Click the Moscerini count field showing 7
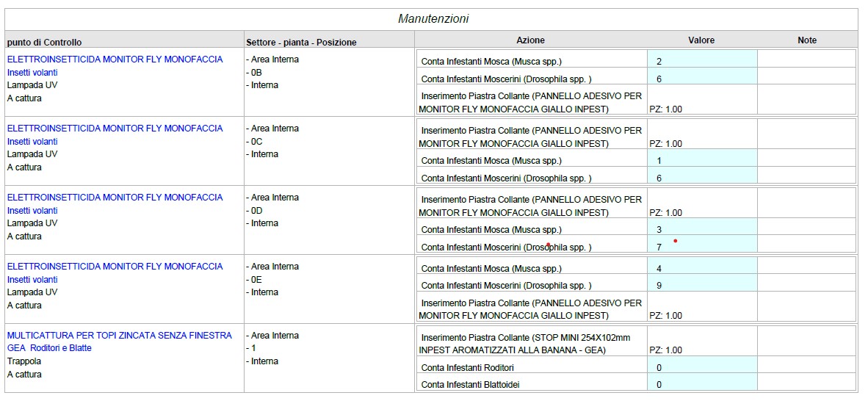868x401 pixels. (701, 247)
